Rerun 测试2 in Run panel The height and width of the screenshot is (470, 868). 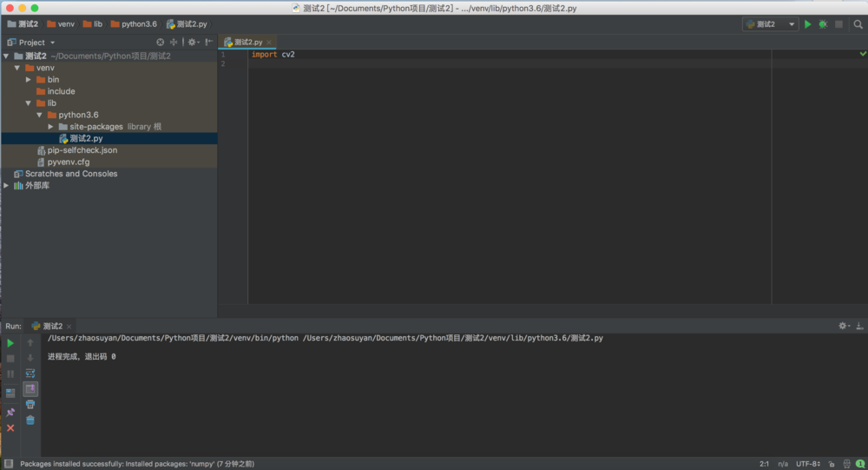(10, 343)
